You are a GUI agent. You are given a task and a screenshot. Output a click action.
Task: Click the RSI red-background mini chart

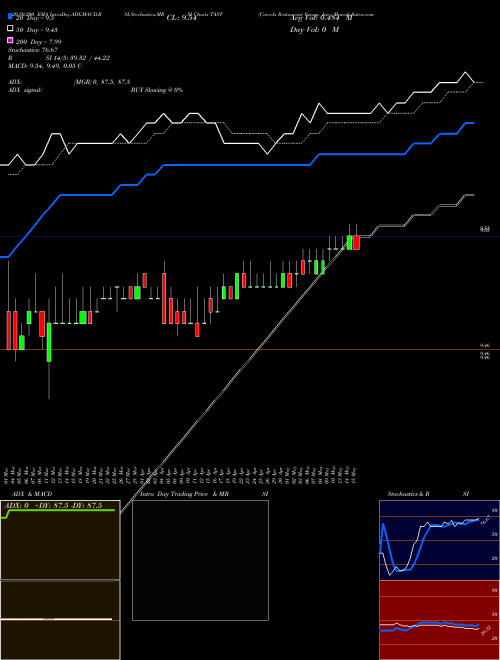pos(439,620)
